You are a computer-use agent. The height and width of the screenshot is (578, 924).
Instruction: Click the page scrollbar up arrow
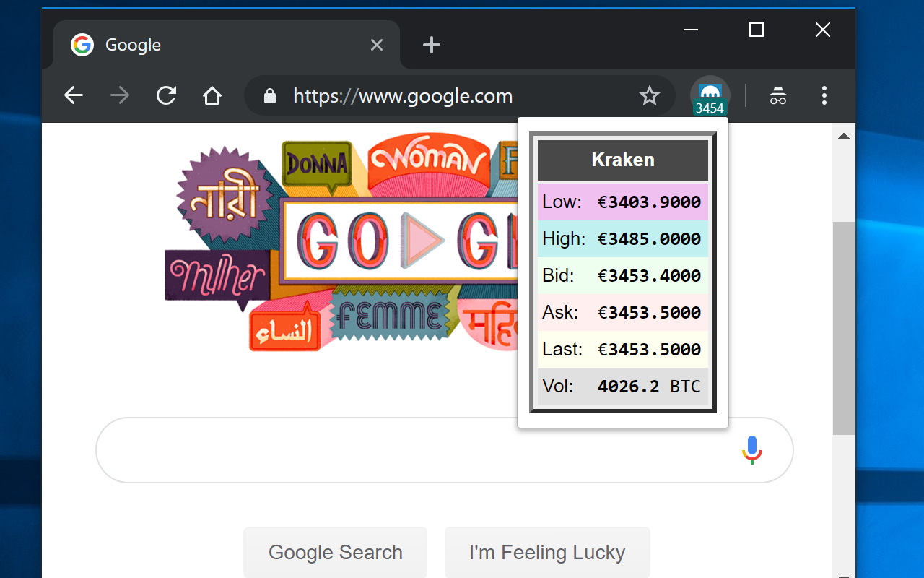click(x=843, y=135)
